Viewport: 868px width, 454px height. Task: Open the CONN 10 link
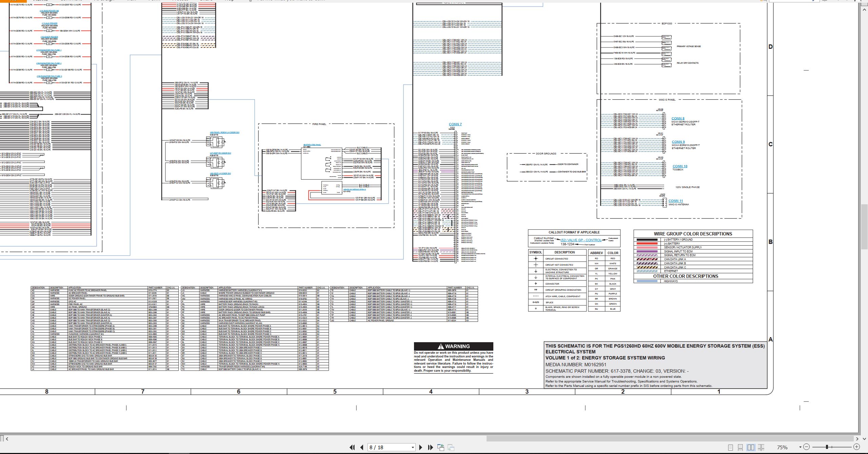point(680,166)
